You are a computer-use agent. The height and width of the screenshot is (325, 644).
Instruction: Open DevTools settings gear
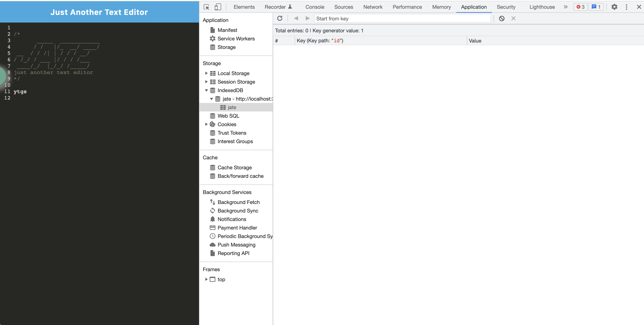[x=614, y=7]
